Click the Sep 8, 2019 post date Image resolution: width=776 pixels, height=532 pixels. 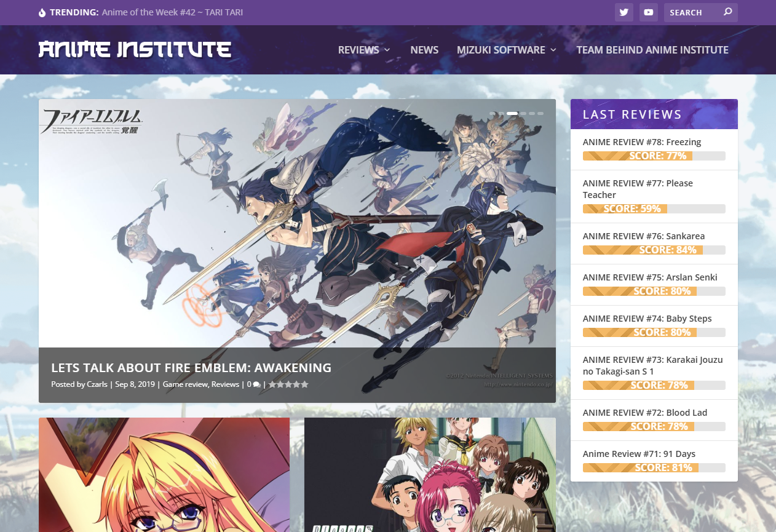(x=135, y=384)
